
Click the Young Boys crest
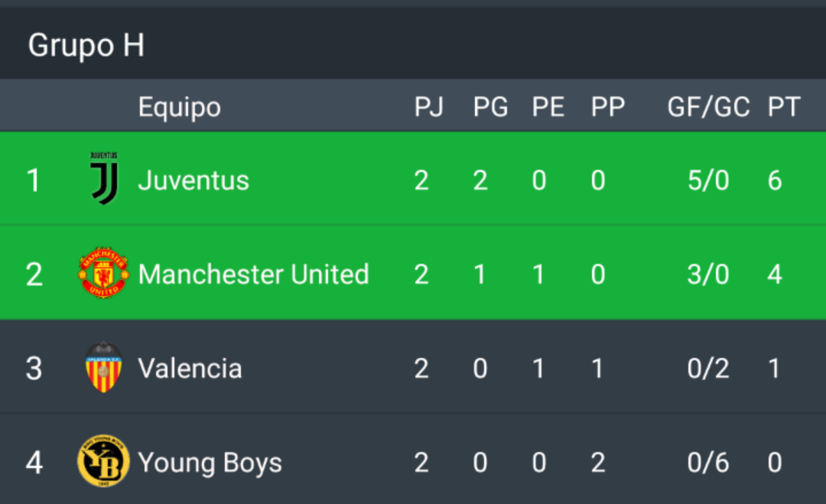[103, 461]
